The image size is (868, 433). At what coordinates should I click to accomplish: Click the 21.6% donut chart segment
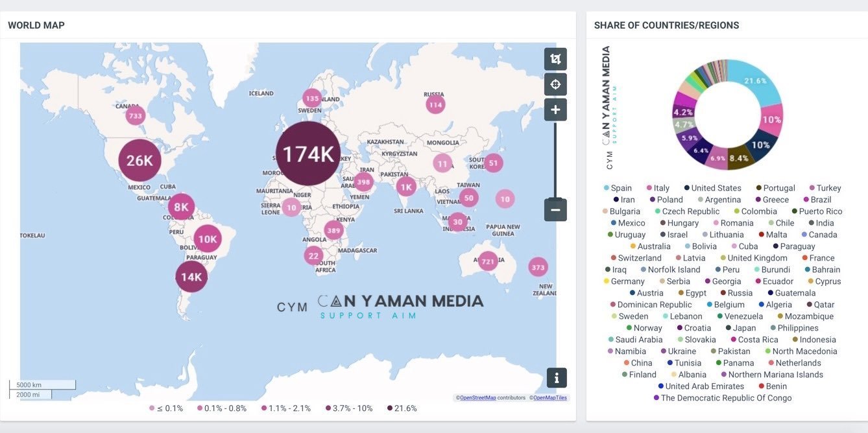coord(758,83)
